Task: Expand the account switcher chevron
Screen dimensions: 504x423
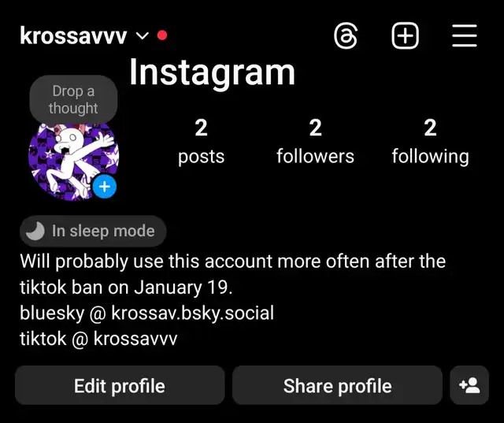Action: tap(142, 35)
